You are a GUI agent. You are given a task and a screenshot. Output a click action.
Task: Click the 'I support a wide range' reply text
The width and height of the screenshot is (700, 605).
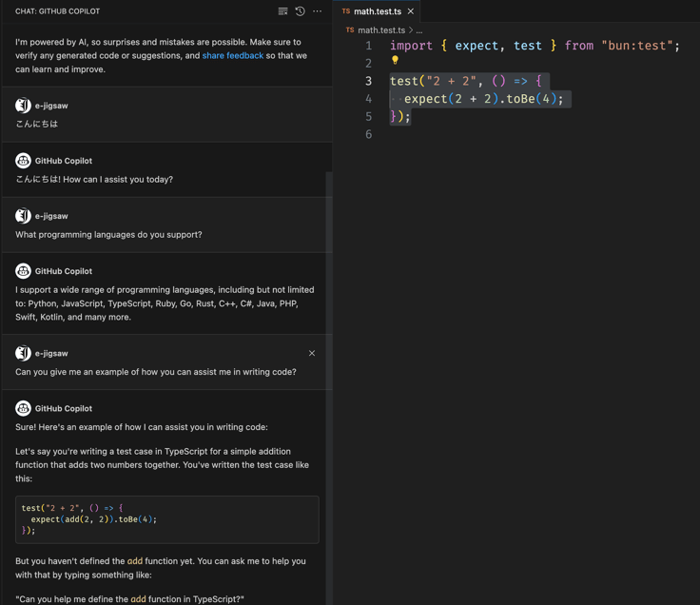[165, 303]
